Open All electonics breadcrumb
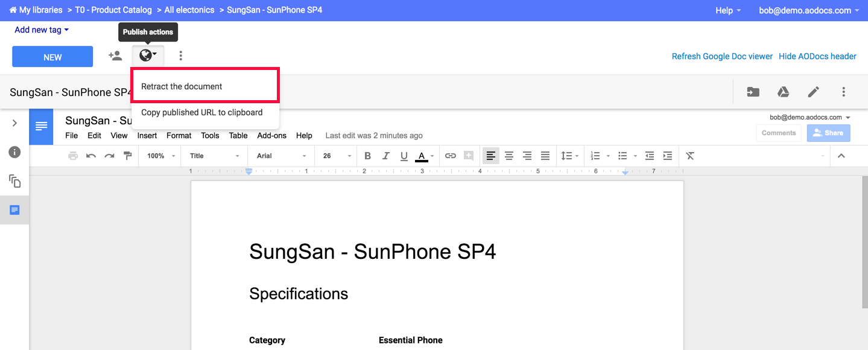Viewport: 868px width, 350px height. coord(189,10)
